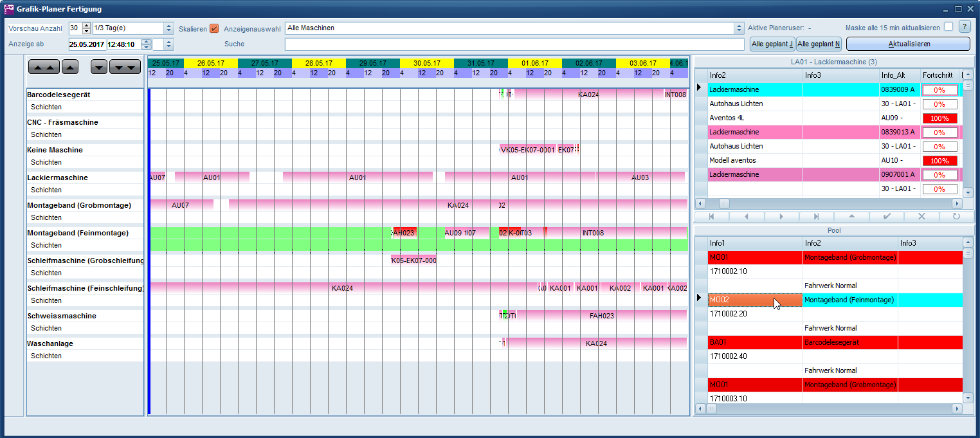Click the double-down arrow machine list button
The height and width of the screenshot is (438, 980).
click(x=125, y=67)
